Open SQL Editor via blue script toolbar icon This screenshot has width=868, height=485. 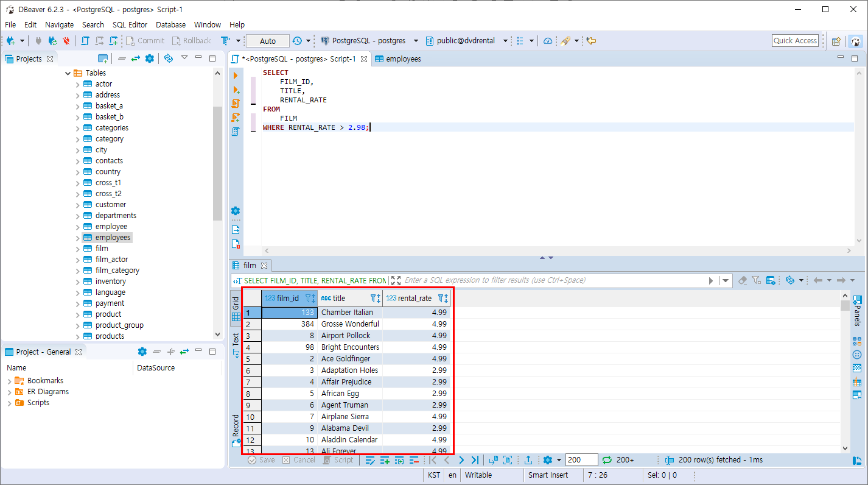tap(85, 41)
